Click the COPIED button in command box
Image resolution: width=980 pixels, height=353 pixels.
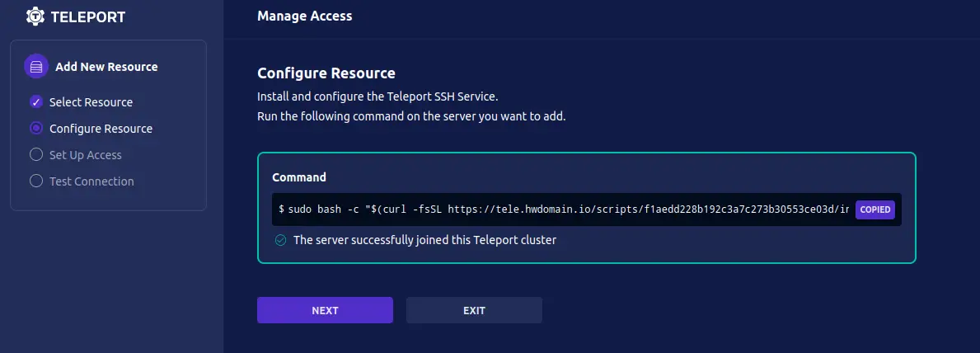875,209
